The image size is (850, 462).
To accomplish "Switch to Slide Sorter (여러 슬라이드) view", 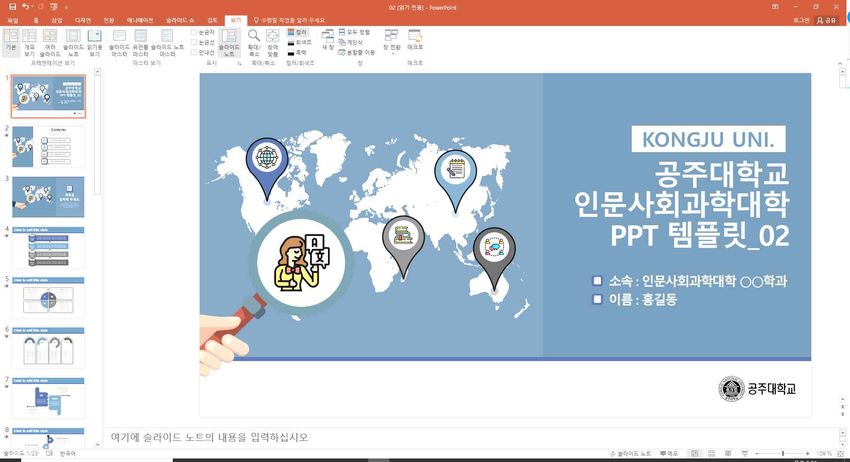I will pyautogui.click(x=50, y=43).
